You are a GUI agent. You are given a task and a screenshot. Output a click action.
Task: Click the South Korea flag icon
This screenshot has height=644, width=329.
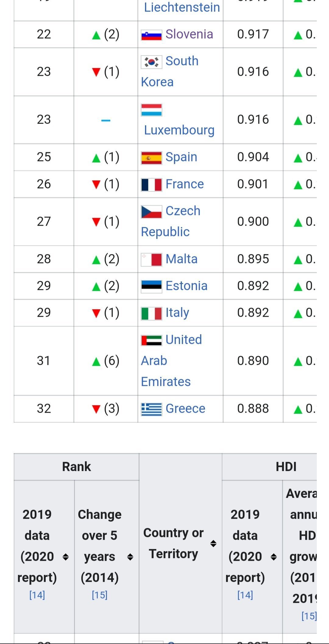click(x=151, y=62)
